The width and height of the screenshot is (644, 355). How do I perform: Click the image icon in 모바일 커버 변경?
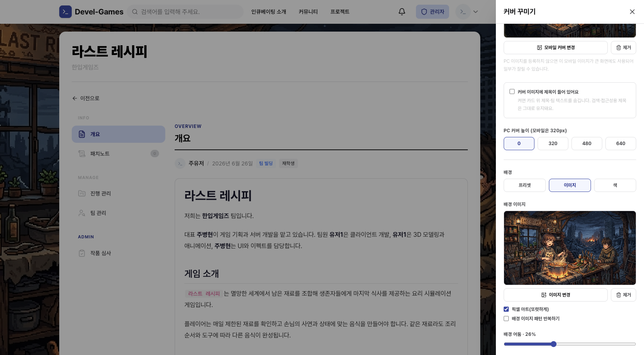point(540,48)
